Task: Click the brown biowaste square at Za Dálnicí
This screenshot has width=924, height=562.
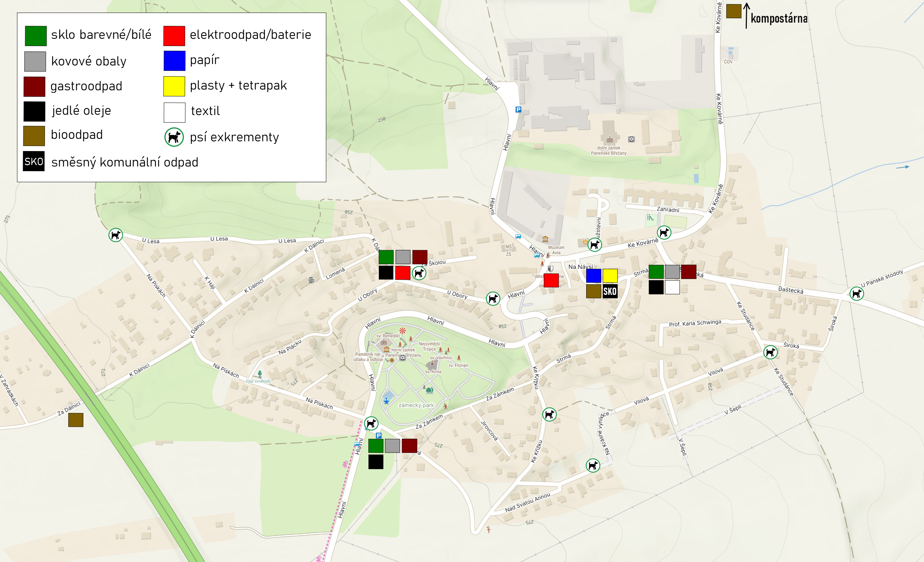Action: 76,420
